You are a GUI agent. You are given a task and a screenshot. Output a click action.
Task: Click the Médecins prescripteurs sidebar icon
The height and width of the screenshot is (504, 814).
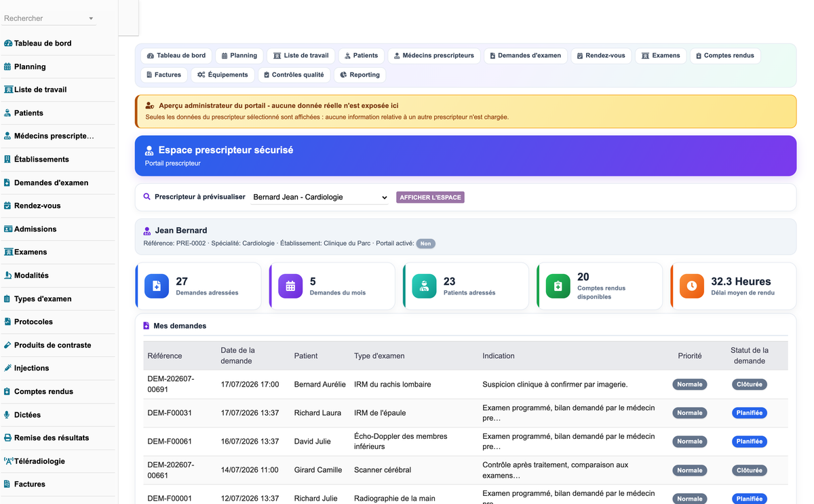[x=7, y=136]
